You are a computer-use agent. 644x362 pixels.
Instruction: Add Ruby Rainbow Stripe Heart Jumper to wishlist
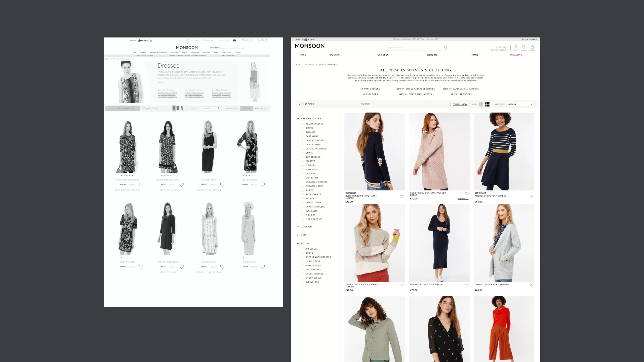pyautogui.click(x=402, y=197)
